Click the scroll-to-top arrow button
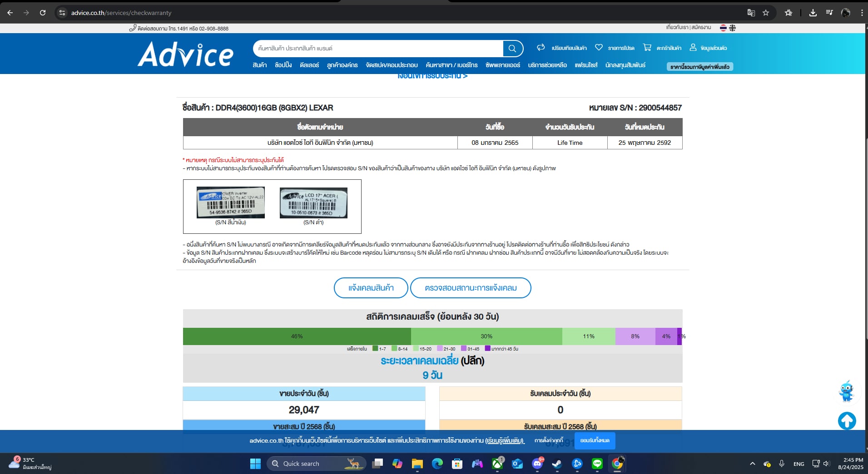Image resolution: width=868 pixels, height=474 pixels. pyautogui.click(x=847, y=421)
